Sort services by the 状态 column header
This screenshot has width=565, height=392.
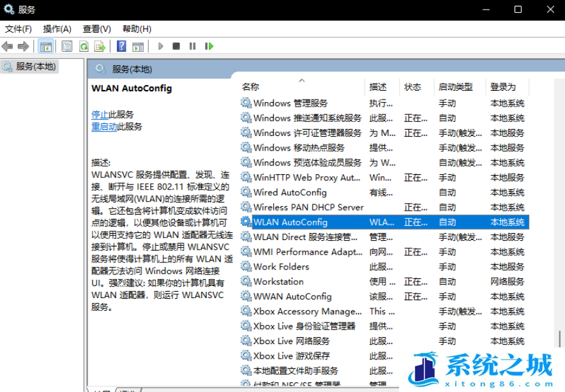(x=412, y=87)
